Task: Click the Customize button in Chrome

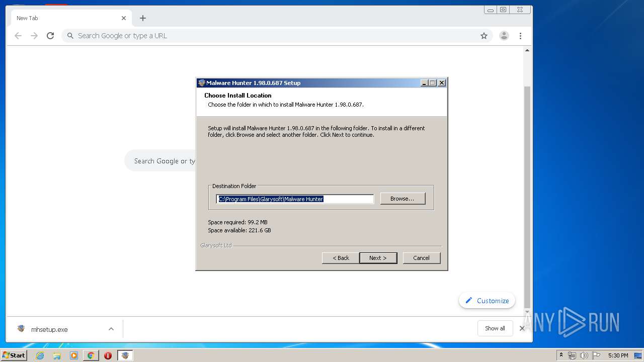Action: pos(487,301)
